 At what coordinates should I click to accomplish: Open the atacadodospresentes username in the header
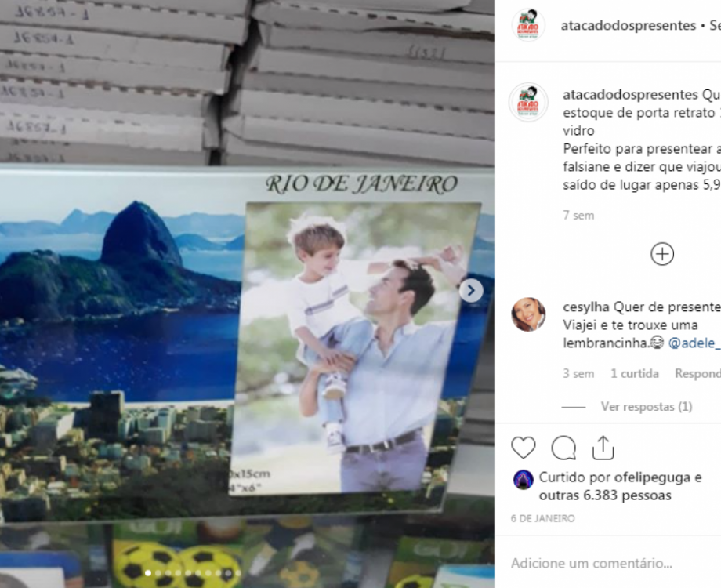[x=628, y=26]
